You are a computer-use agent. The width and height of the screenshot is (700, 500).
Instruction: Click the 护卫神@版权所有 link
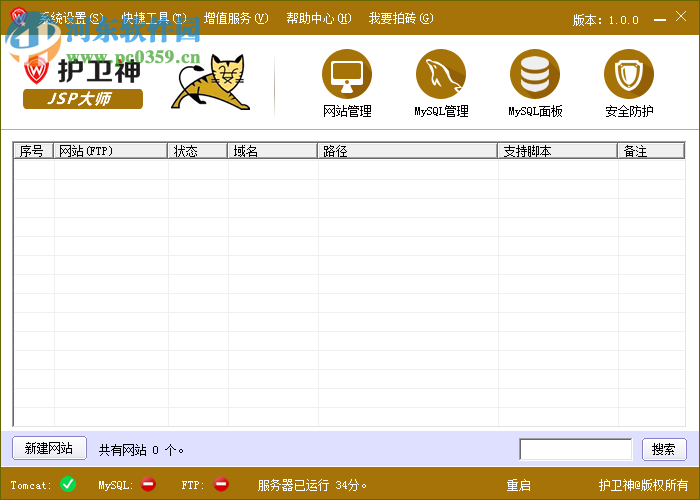click(643, 485)
